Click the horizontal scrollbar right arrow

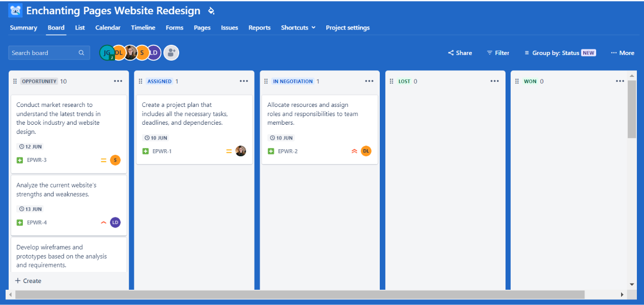[x=622, y=294]
